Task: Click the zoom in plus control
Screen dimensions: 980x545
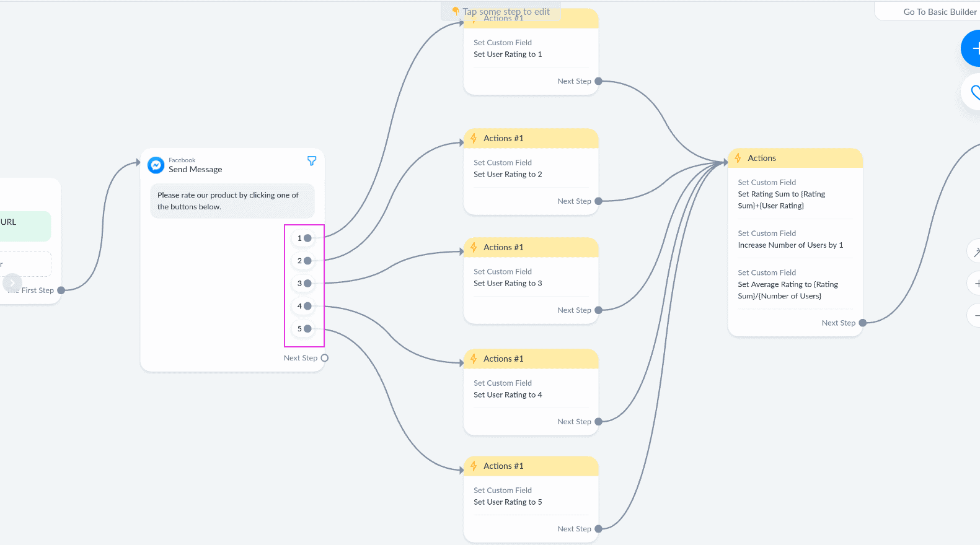Action: (975, 283)
